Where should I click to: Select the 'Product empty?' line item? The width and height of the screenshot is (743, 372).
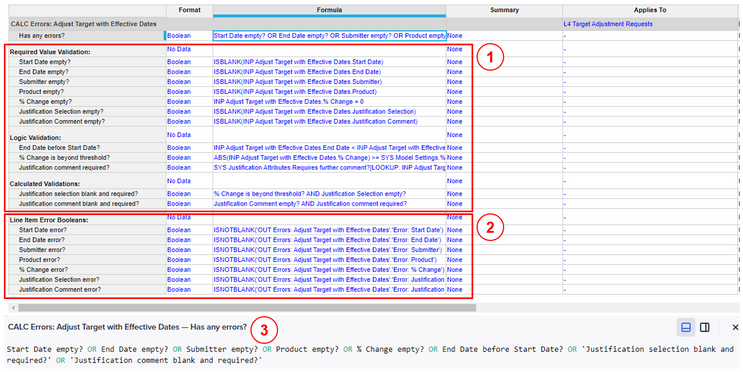tap(41, 92)
